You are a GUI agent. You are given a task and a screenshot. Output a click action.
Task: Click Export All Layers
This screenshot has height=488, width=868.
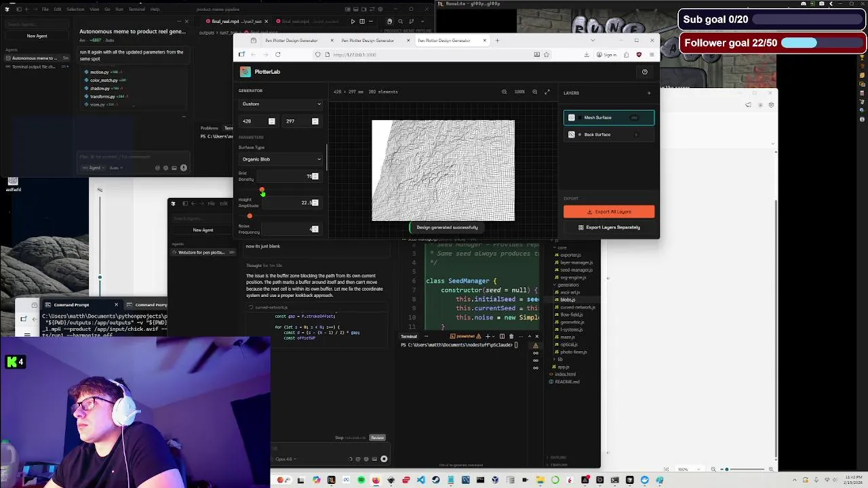pos(609,211)
